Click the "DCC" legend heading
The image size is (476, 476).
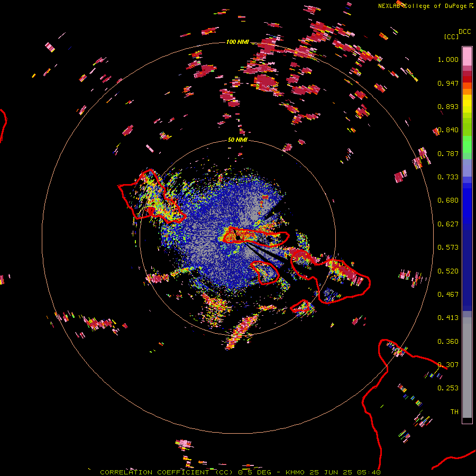[x=465, y=32]
